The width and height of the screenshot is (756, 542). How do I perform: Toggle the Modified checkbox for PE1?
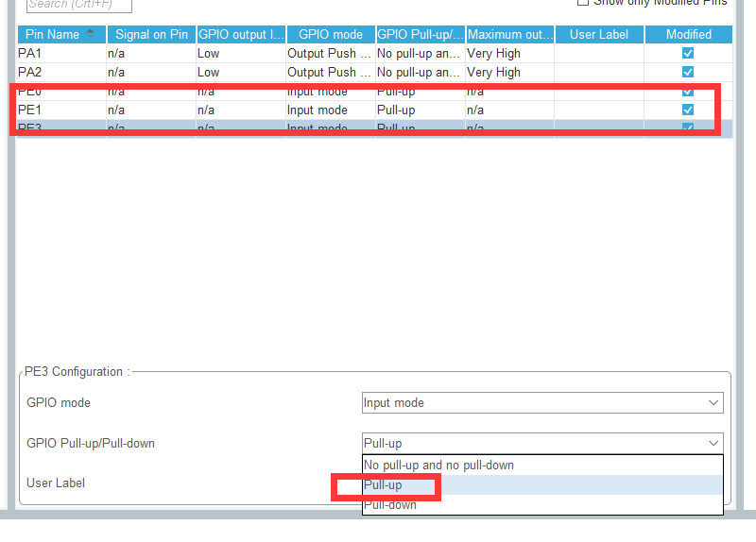click(x=688, y=110)
